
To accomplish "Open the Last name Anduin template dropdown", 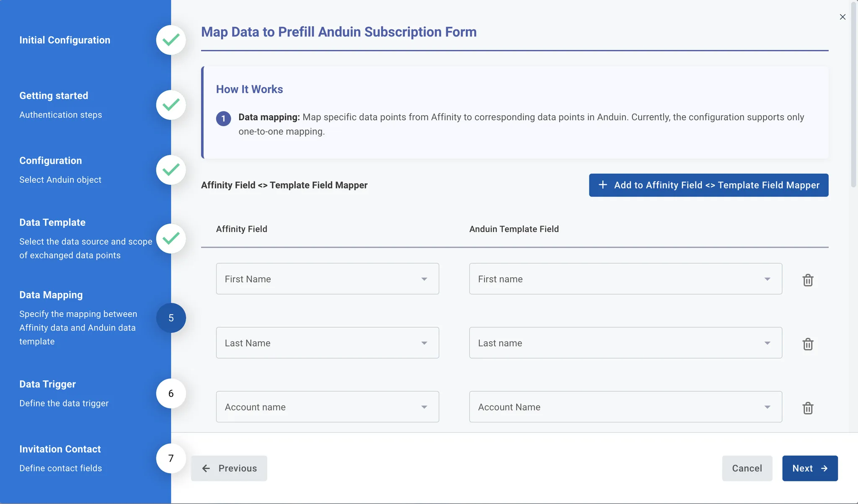I will click(x=625, y=343).
